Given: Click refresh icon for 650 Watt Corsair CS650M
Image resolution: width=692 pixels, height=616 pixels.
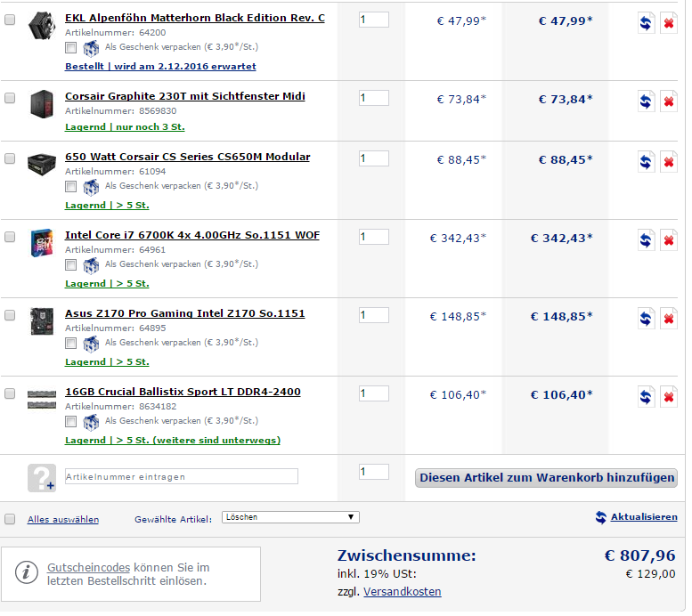Looking at the screenshot, I should 646,162.
